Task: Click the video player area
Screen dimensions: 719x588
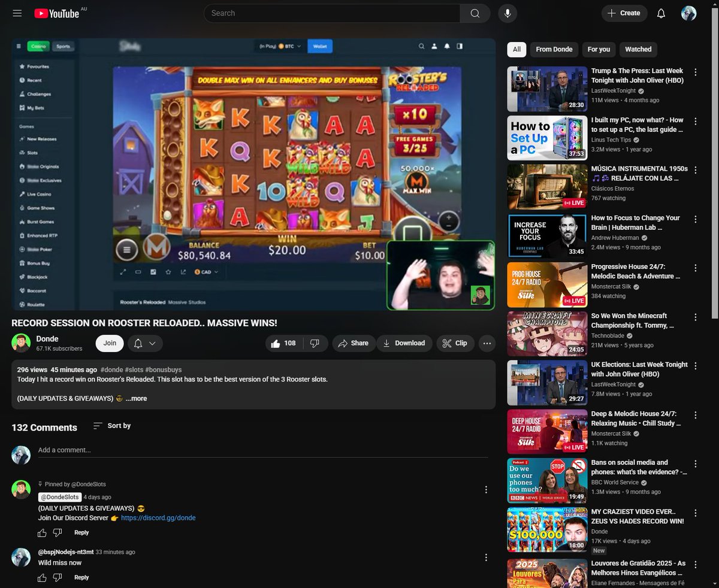Action: 253,174
